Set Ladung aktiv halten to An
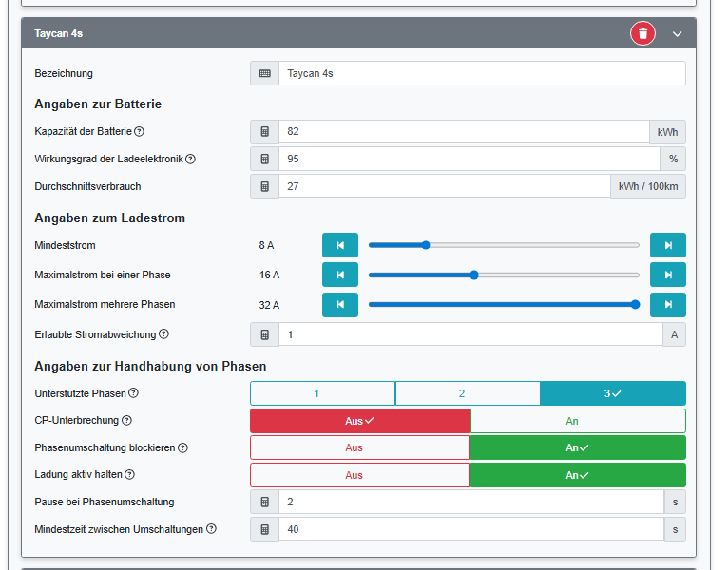Viewport: 728px width, 570px height. click(578, 475)
